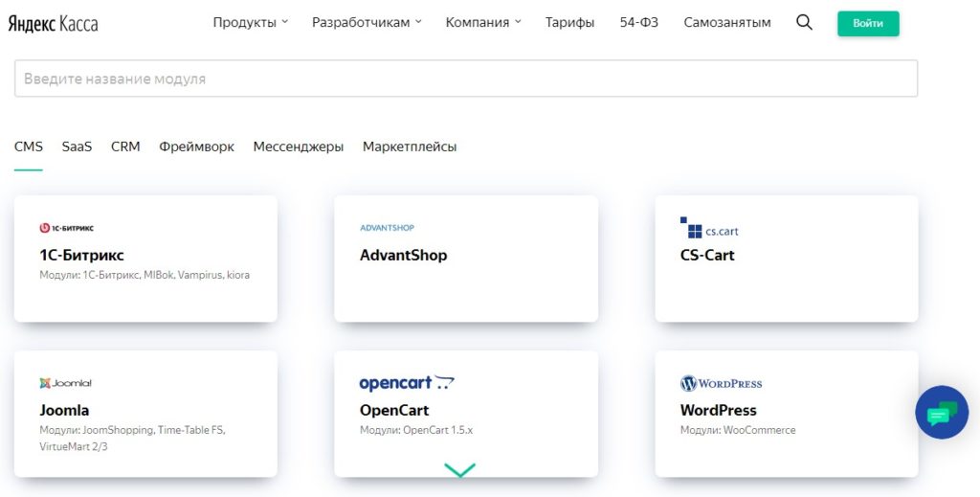Open the Самозанятым link
This screenshot has height=497, width=980.
[727, 23]
